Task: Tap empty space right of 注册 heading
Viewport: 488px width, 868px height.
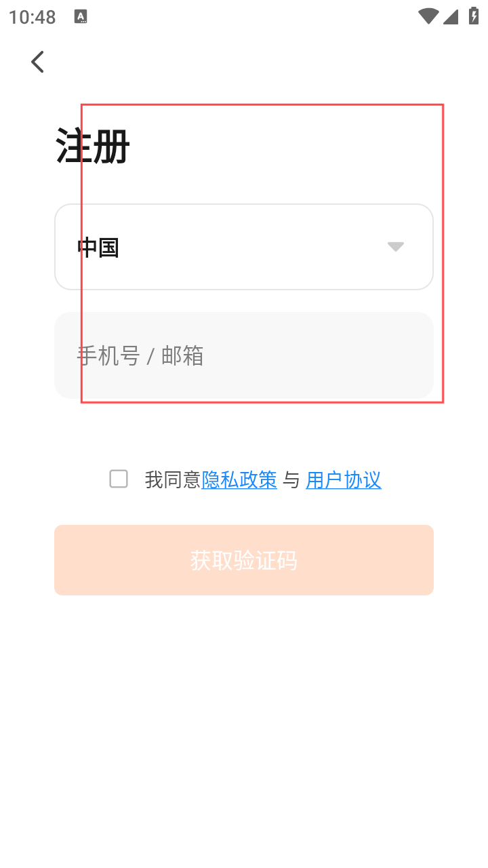Action: (305, 146)
